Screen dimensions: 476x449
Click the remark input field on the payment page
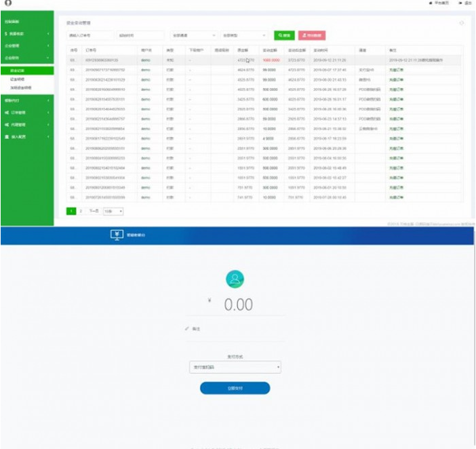(x=235, y=329)
